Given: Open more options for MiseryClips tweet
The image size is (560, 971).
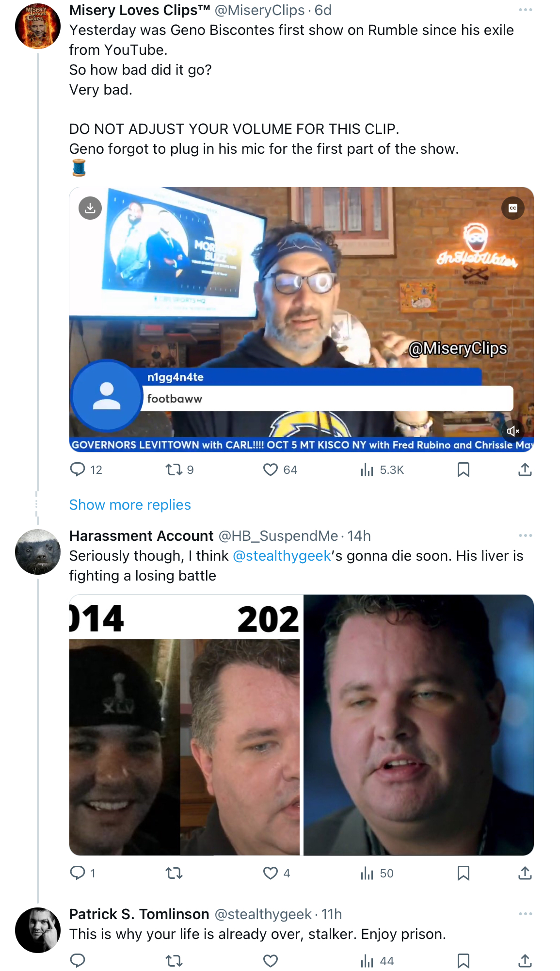Looking at the screenshot, I should [x=525, y=10].
